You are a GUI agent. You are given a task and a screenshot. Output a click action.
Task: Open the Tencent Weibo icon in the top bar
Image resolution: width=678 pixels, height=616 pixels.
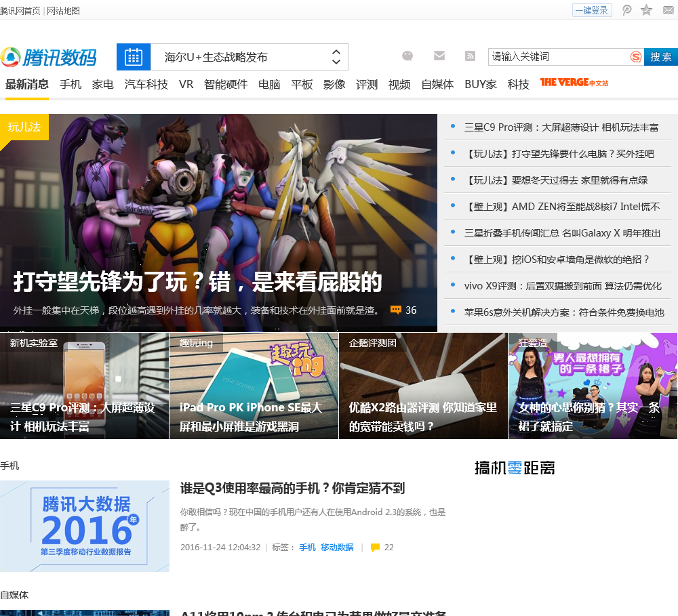tap(626, 10)
